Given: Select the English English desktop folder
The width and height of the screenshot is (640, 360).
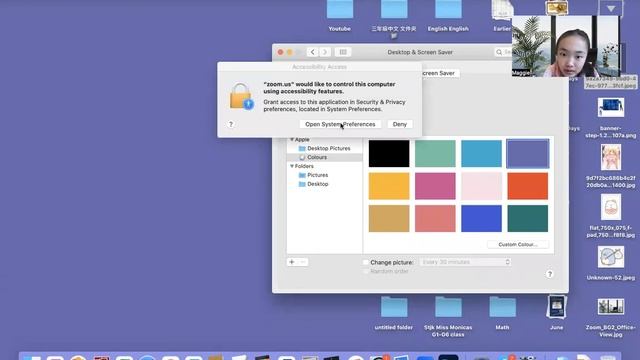Looking at the screenshot, I should tap(448, 16).
